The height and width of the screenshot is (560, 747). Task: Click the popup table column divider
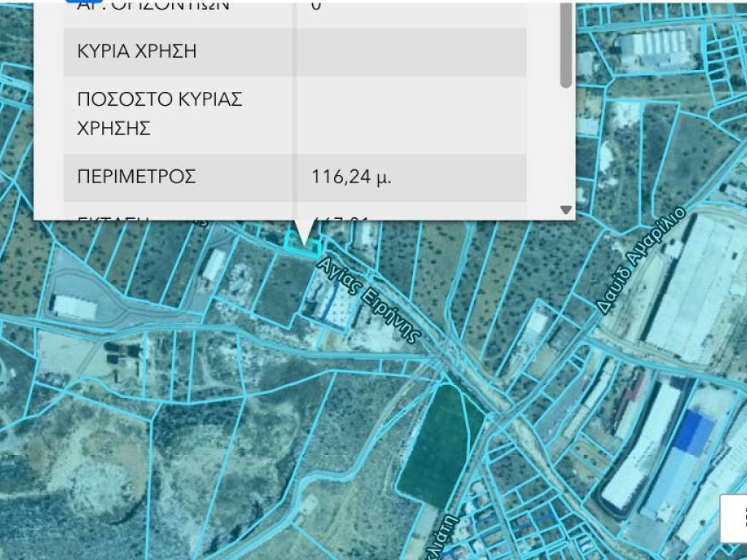pos(295,109)
